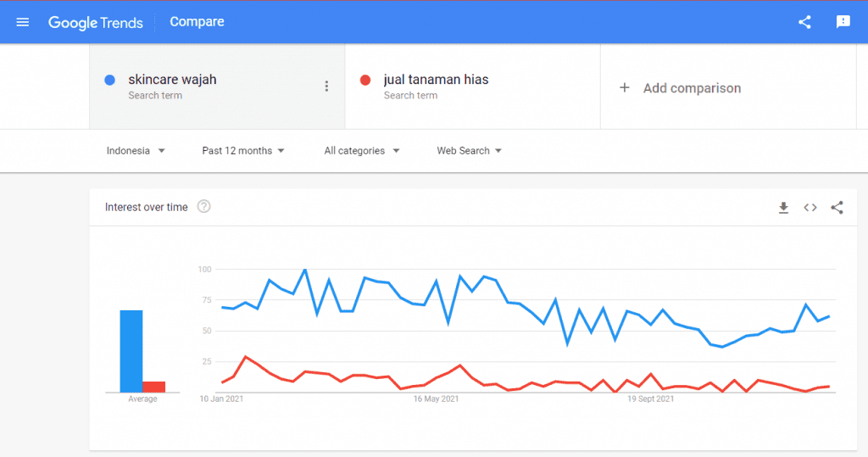This screenshot has height=457, width=868.
Task: Open the Interest over time help icon
Action: pyautogui.click(x=203, y=207)
